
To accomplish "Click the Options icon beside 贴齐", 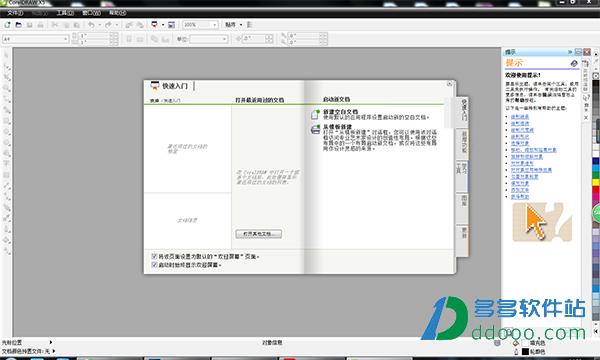I will point(249,25).
